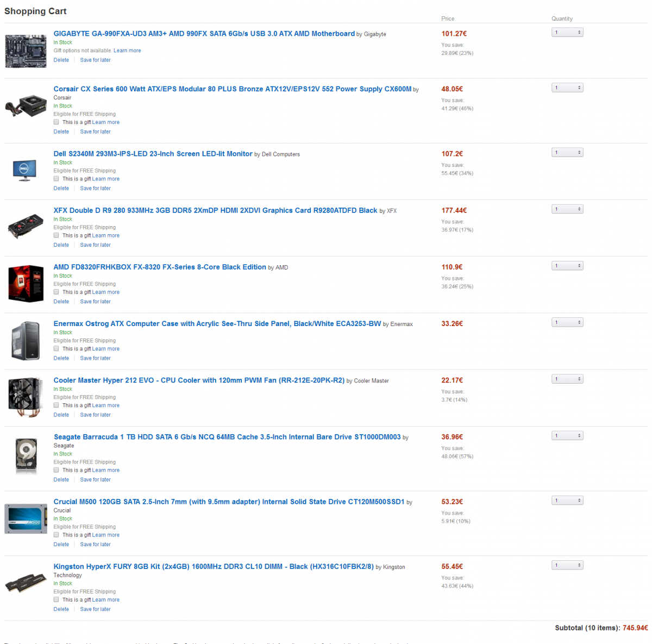Screen dimensions: 652x644
Task: Tick gift checkbox for Kingston HyperX FURY
Action: click(x=56, y=600)
